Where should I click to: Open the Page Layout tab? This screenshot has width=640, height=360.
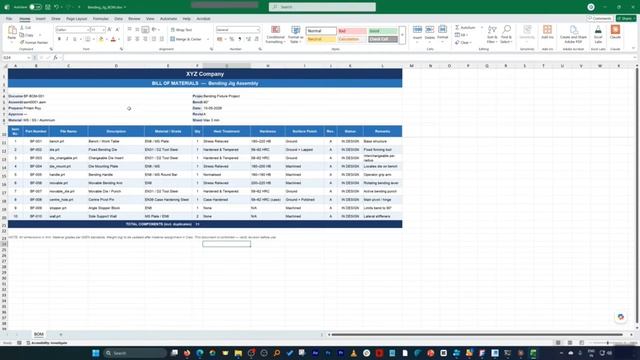pos(76,19)
